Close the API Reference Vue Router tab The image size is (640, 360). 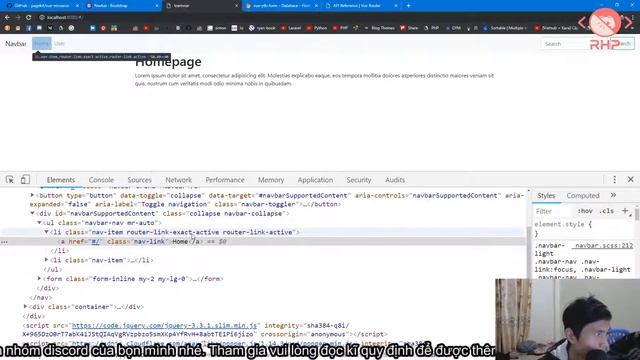[396, 6]
